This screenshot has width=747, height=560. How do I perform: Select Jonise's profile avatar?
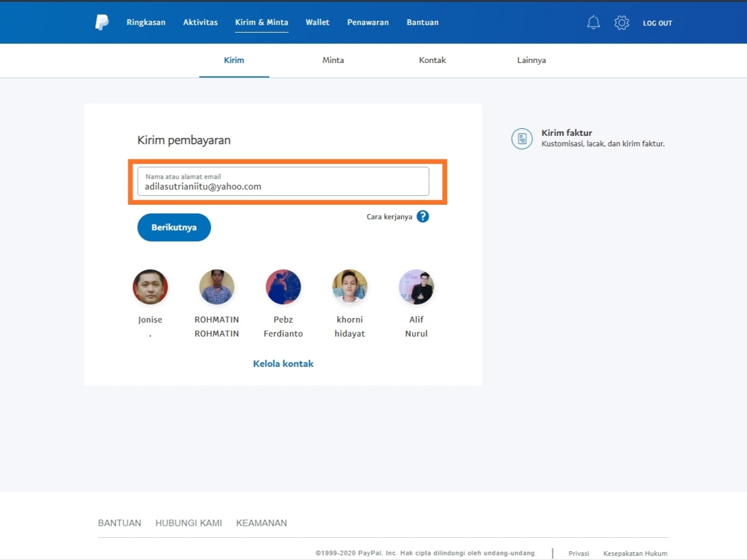coord(150,286)
